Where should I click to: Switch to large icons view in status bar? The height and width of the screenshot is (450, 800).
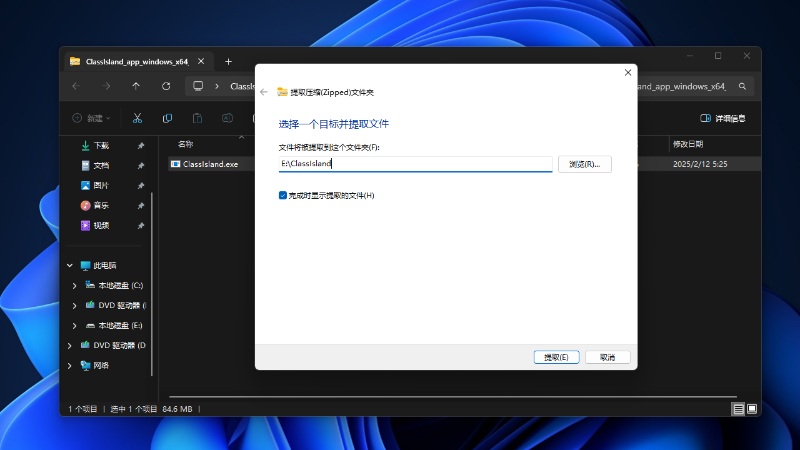[752, 409]
